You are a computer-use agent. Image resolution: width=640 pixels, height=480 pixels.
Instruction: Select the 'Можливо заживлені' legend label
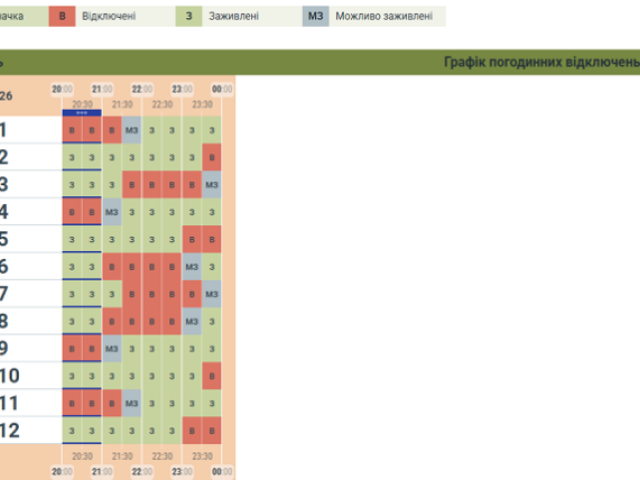click(x=384, y=16)
